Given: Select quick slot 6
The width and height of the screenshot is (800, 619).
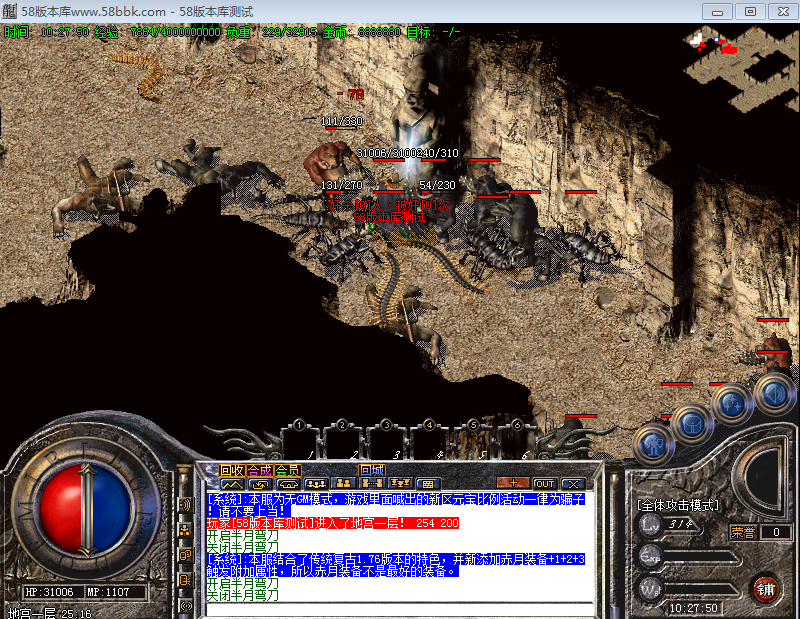Looking at the screenshot, I should click(x=516, y=444).
